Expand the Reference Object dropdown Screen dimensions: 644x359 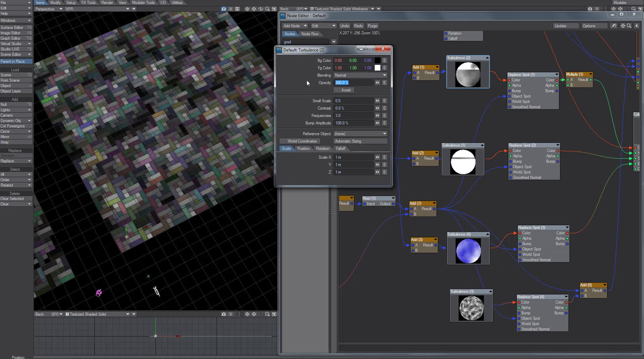[360, 134]
